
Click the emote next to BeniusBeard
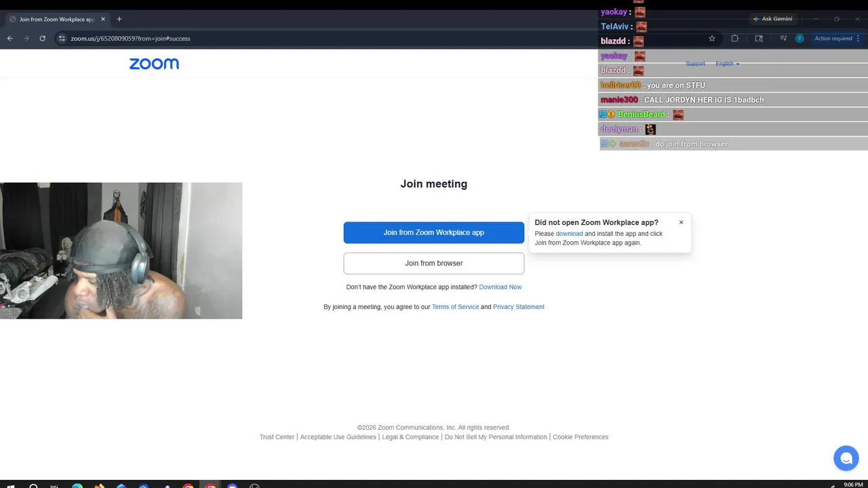click(678, 115)
